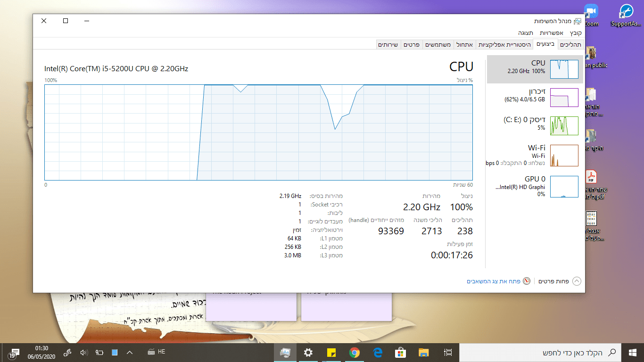Screen dimensions: 644x362
Task: Open Windows Ink Workspace pen icon
Action: [68, 352]
